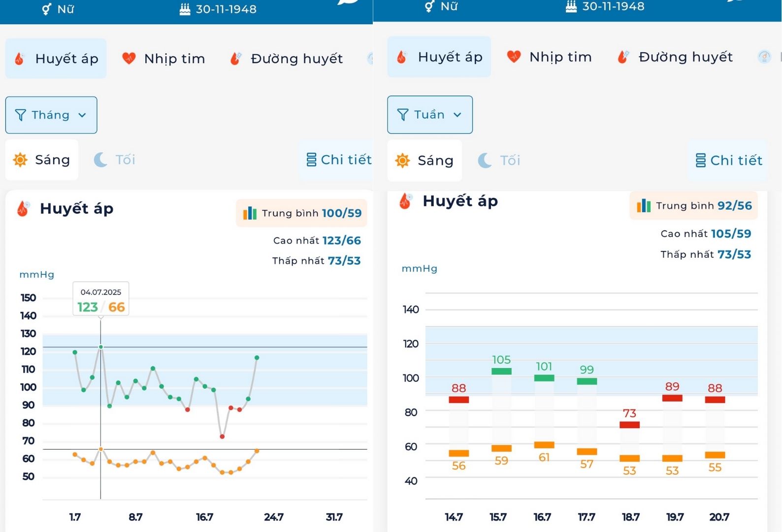Image resolution: width=782 pixels, height=532 pixels.
Task: Click chevron arrow beside Tháng
Action: pyautogui.click(x=82, y=115)
